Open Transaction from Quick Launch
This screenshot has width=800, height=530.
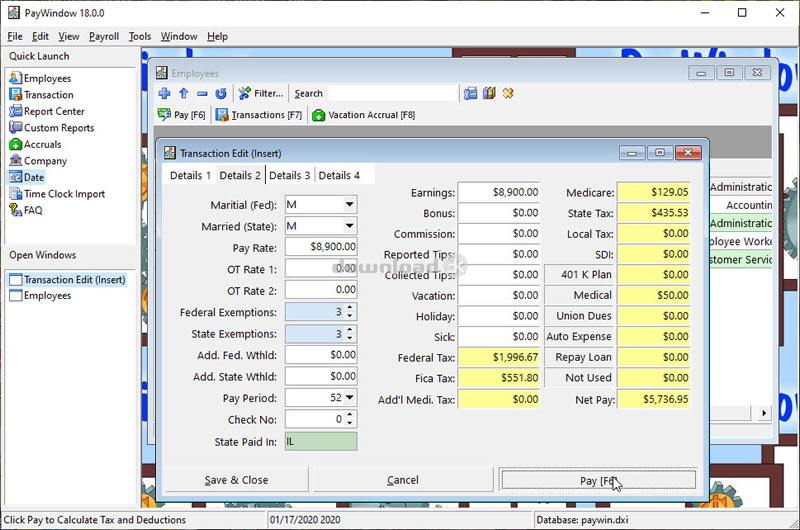(41, 95)
